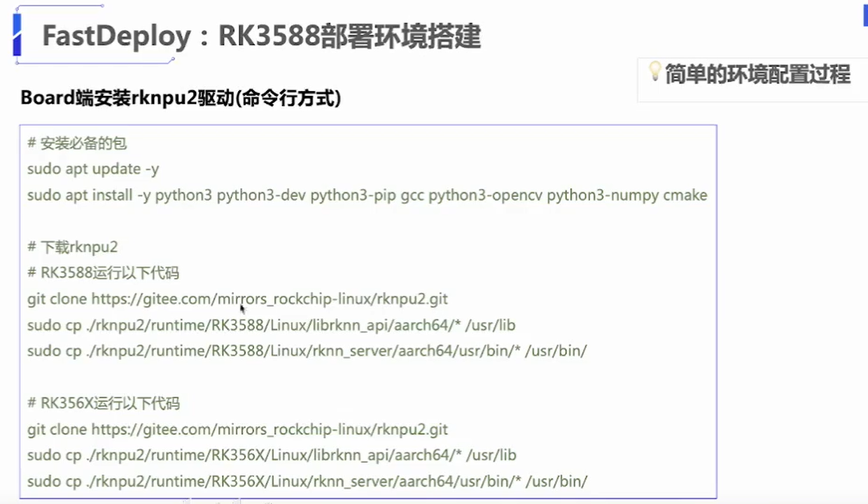Image resolution: width=868 pixels, height=504 pixels.
Task: Click the heading Board端安装rknpu2驱动(命令行方式)
Action: tap(181, 98)
